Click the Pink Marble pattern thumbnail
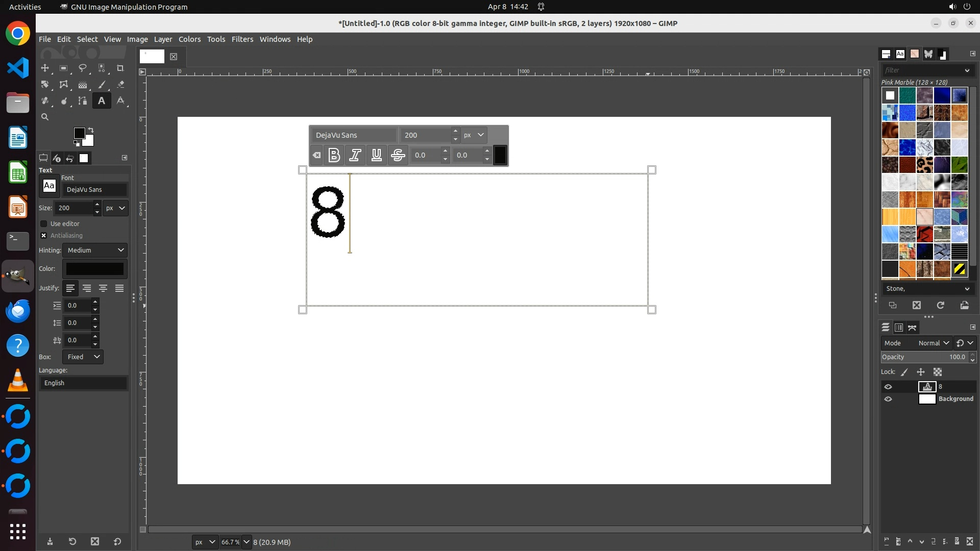This screenshot has width=980, height=551. 924,217
